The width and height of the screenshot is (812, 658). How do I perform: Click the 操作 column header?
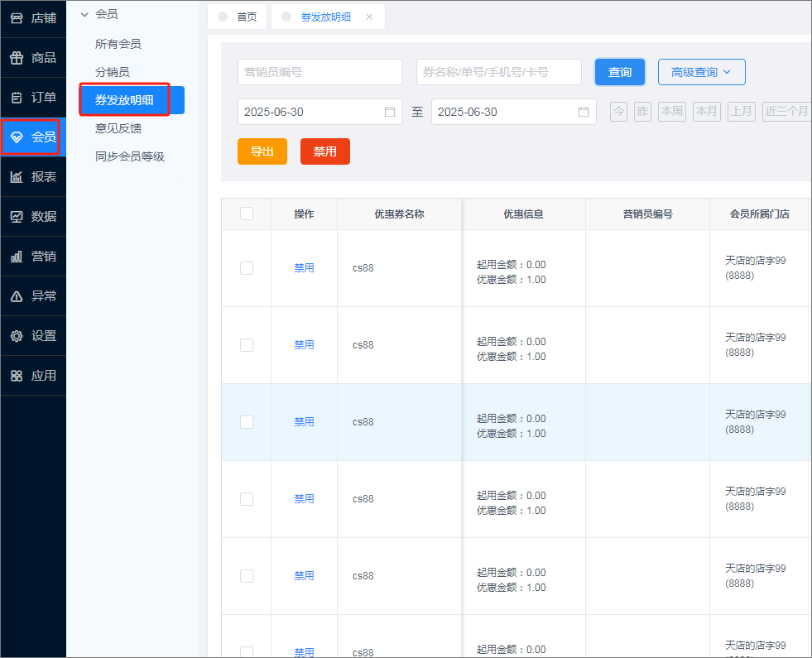[x=304, y=214]
